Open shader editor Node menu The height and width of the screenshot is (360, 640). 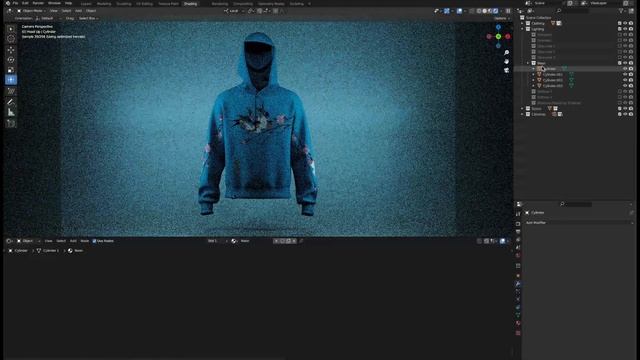84,241
